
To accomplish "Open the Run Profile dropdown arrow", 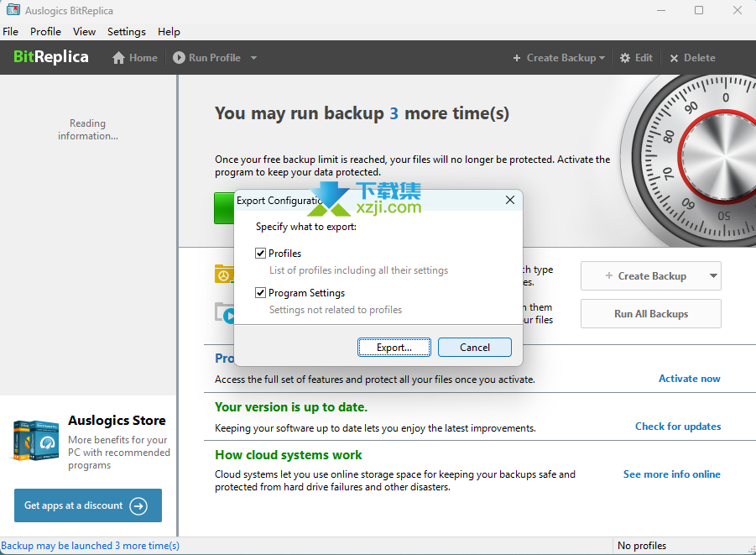I will click(x=253, y=58).
